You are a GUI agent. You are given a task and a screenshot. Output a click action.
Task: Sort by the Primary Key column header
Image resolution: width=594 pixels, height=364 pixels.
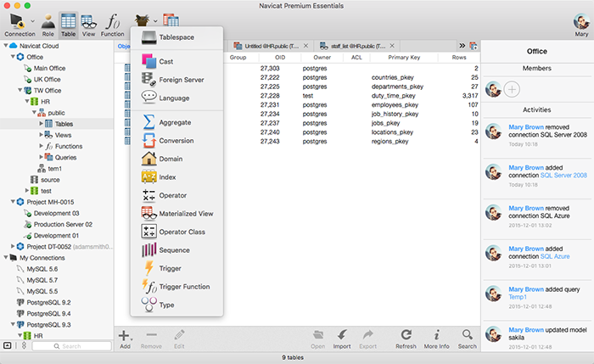404,57
